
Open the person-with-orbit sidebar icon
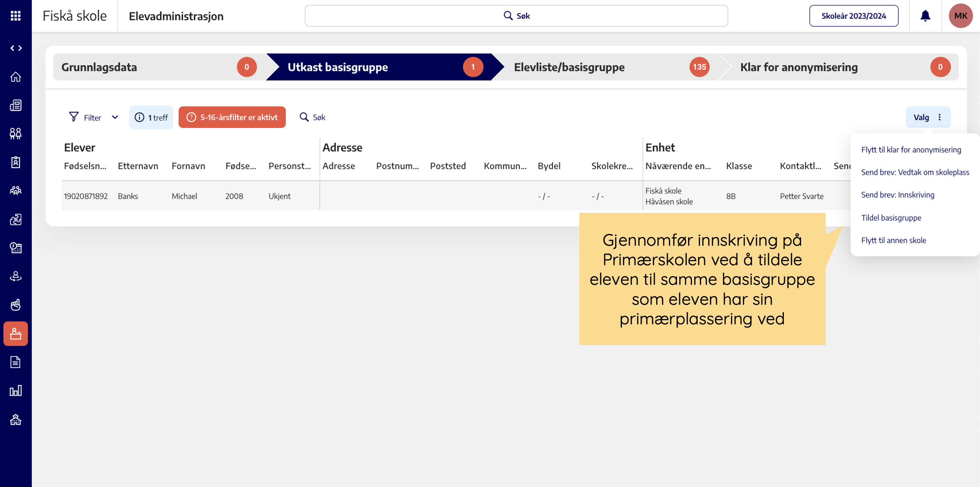pos(16,276)
